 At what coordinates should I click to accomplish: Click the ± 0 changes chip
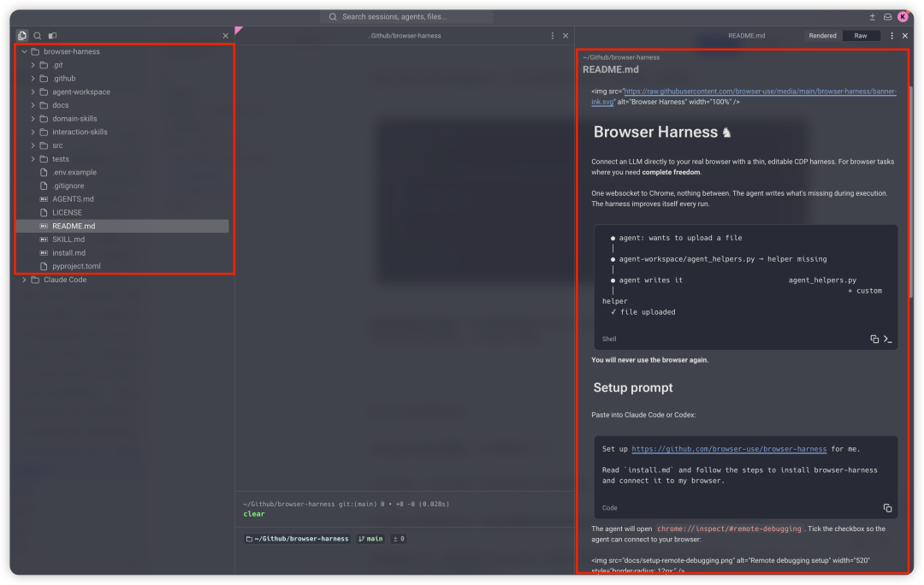click(399, 539)
